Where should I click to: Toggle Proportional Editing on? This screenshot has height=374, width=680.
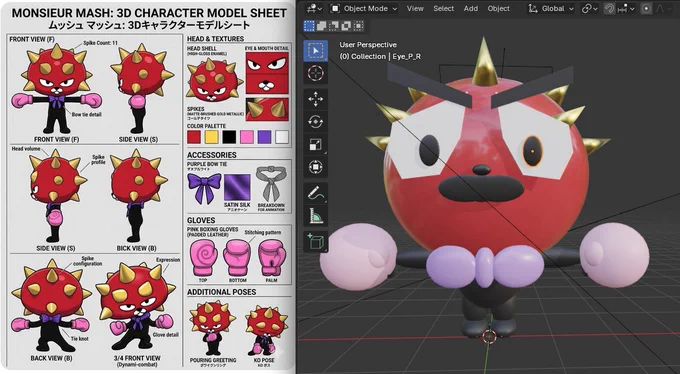coord(647,9)
